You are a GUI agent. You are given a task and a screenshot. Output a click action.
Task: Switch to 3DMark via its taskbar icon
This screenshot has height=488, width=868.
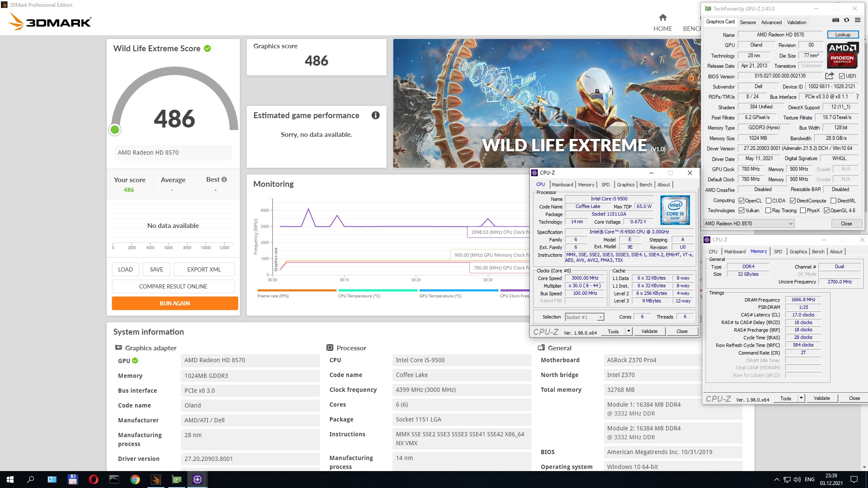(156, 480)
